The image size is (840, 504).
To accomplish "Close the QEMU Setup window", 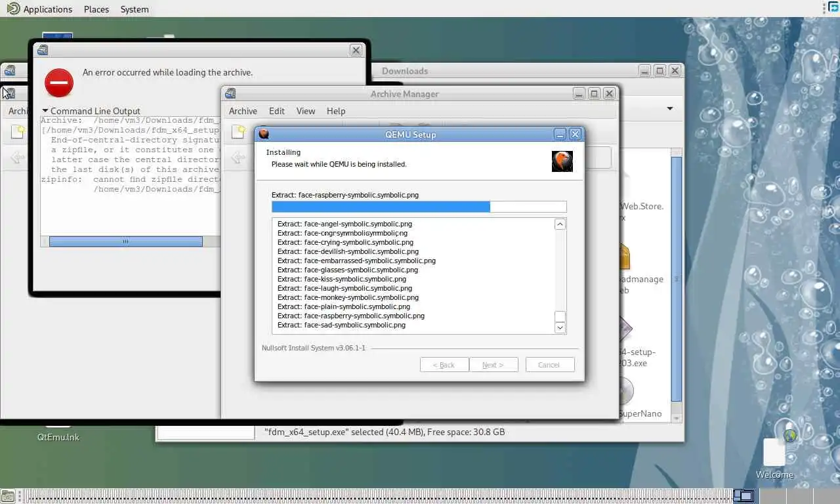I will [576, 134].
